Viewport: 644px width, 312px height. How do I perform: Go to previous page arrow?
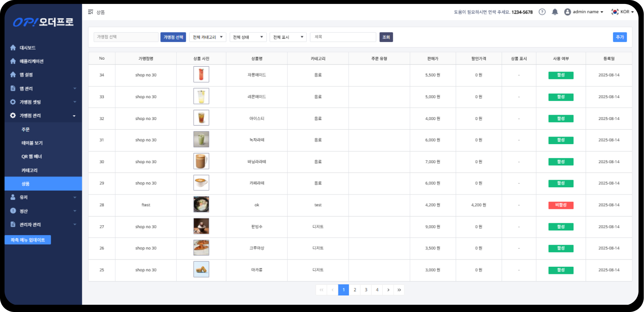(x=332, y=290)
